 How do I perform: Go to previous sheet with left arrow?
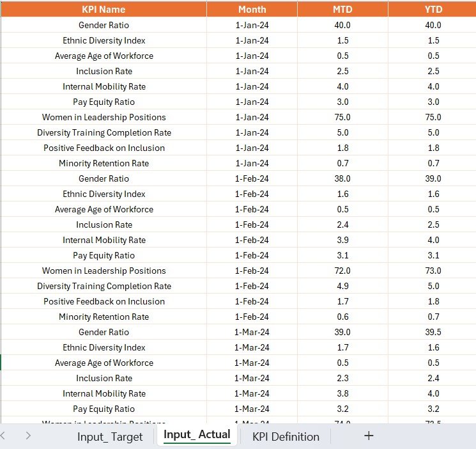(x=3, y=436)
